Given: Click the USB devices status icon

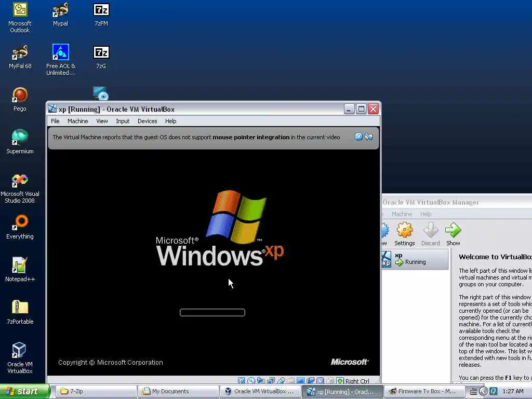Looking at the screenshot, I should [281, 381].
